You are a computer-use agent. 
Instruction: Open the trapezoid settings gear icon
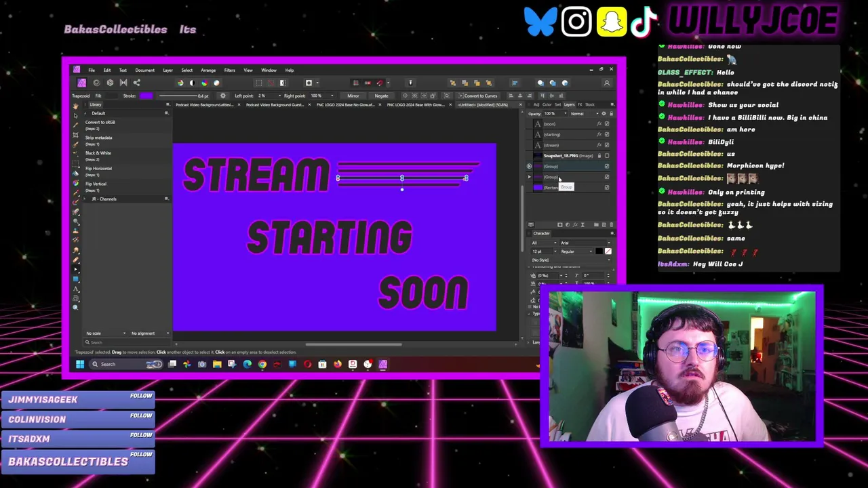(223, 96)
